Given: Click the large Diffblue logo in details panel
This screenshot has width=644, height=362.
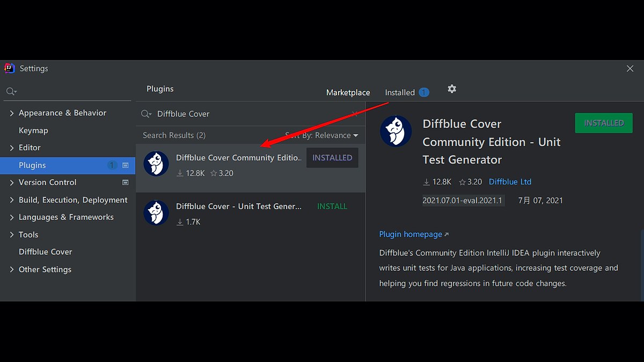Looking at the screenshot, I should [x=396, y=131].
